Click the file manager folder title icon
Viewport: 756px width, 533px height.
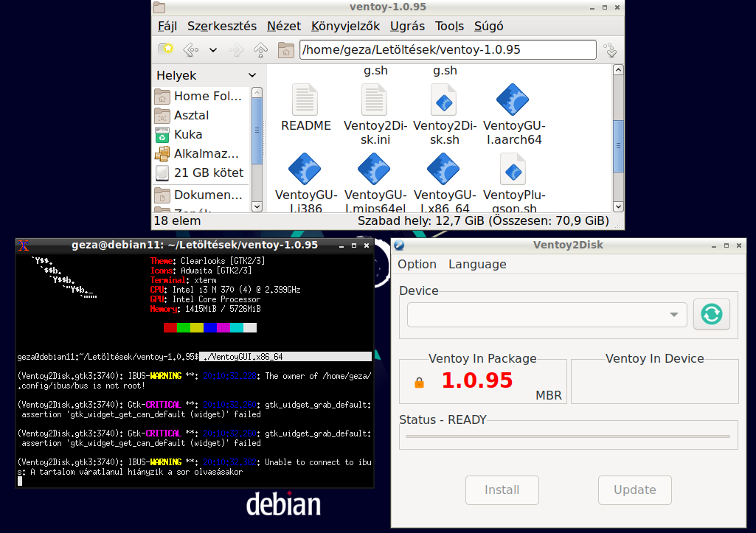pos(159,7)
